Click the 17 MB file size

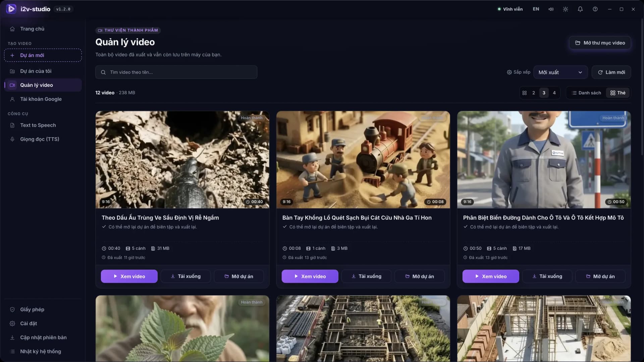[x=522, y=248]
